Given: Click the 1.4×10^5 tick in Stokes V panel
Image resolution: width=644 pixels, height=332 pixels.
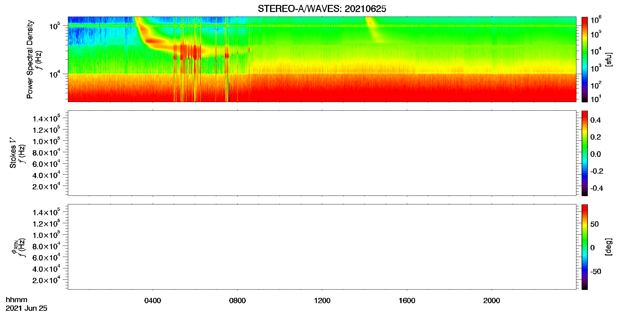Looking at the screenshot, I should (46, 118).
